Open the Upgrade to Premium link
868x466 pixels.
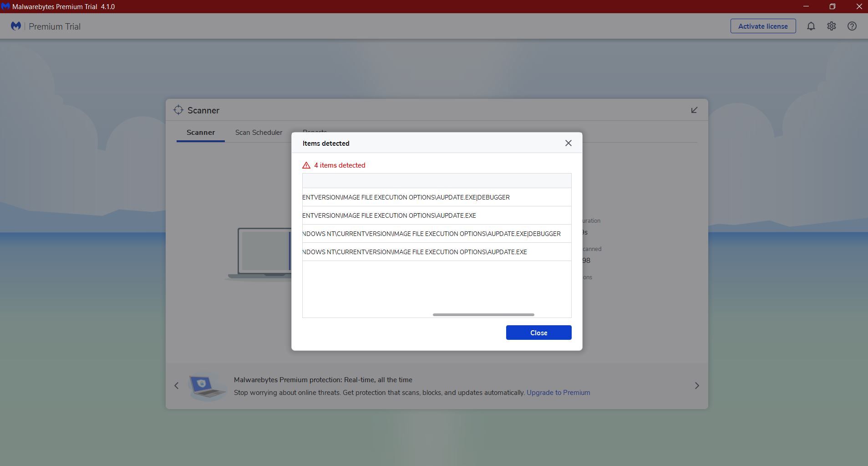[558, 393]
